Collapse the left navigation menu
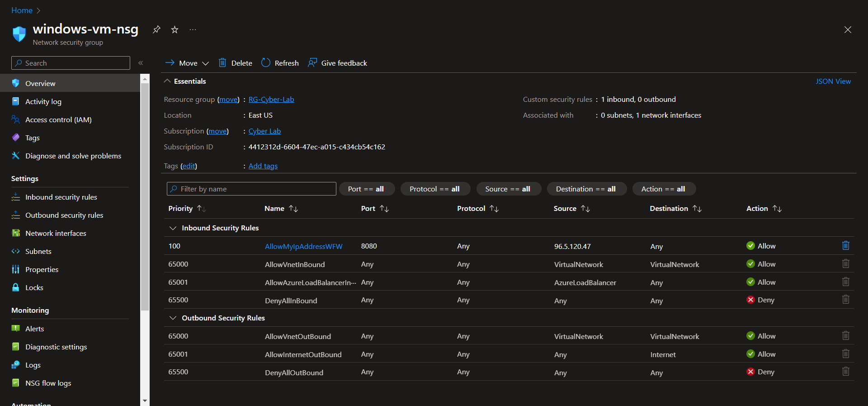This screenshot has height=406, width=868. tap(141, 63)
